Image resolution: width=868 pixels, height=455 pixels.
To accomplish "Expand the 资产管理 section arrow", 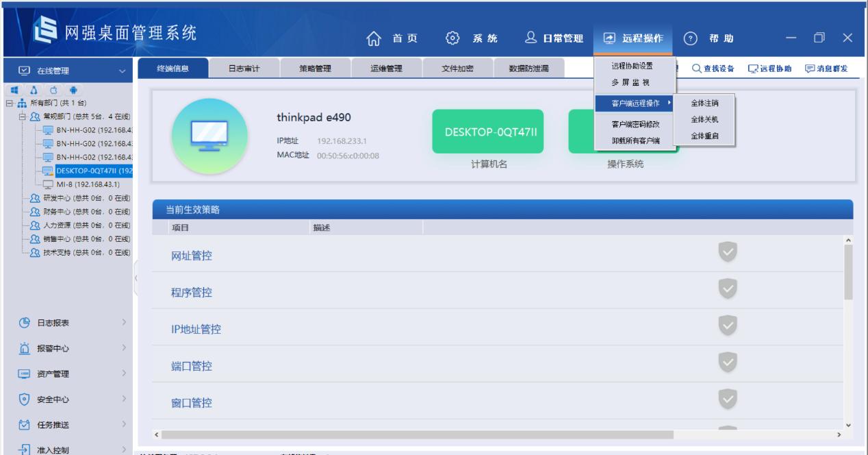I will point(123,373).
